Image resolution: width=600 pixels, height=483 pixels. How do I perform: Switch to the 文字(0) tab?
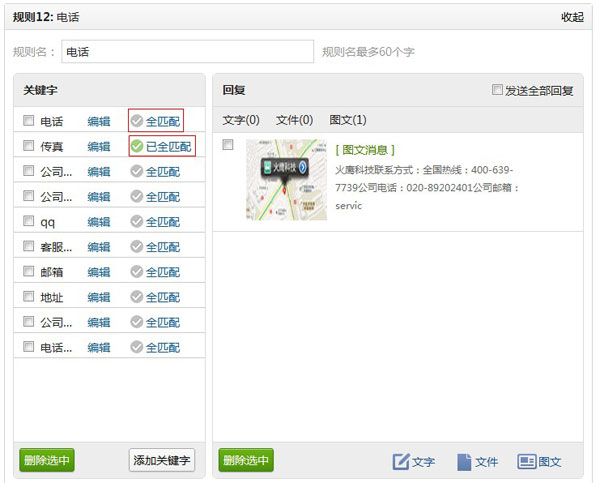[x=241, y=120]
